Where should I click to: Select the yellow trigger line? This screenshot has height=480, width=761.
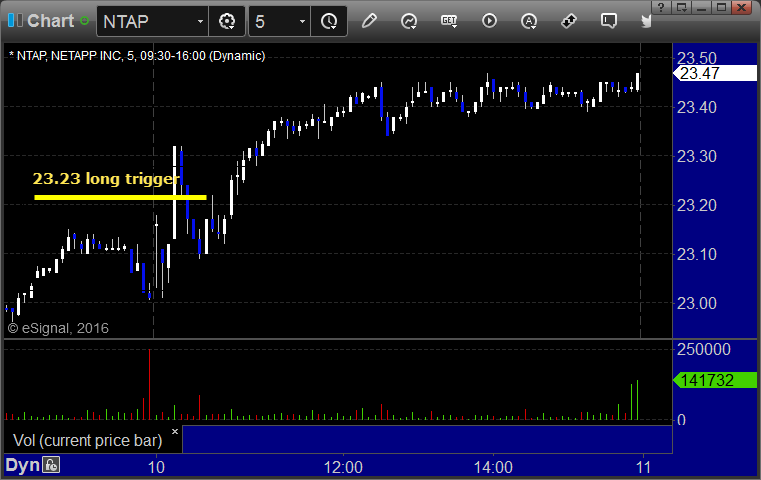tap(120, 197)
